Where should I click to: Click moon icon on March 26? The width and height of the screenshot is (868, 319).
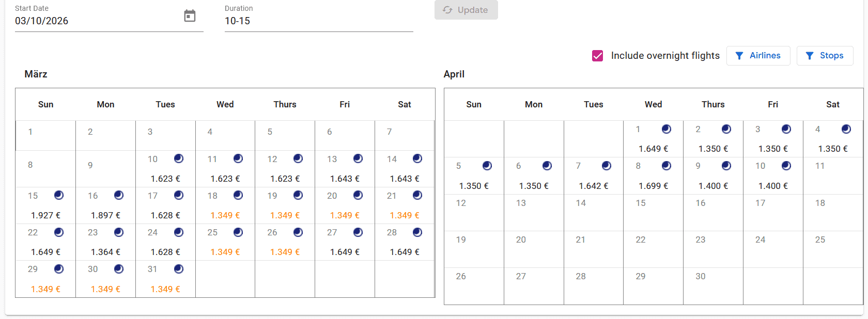coord(298,232)
